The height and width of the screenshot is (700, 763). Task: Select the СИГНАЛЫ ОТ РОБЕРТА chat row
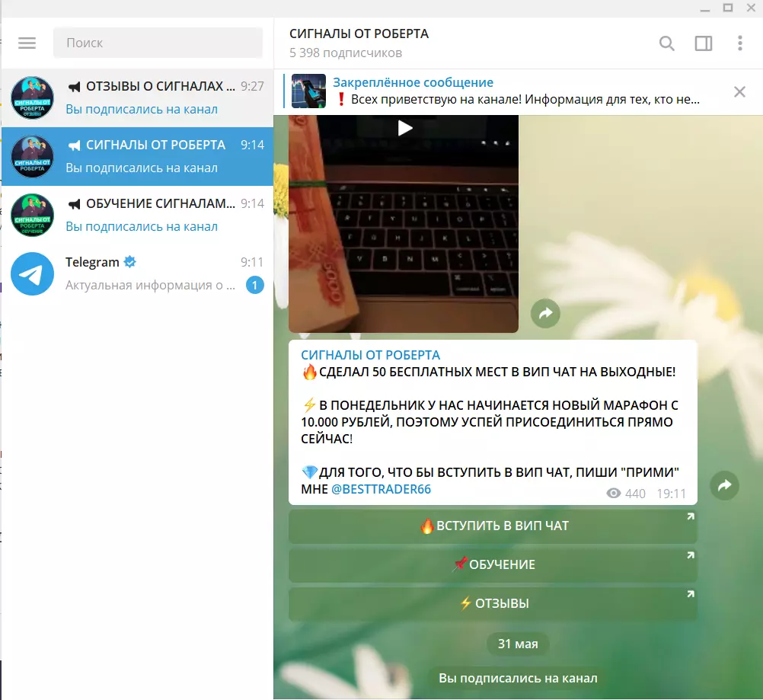pos(137,156)
